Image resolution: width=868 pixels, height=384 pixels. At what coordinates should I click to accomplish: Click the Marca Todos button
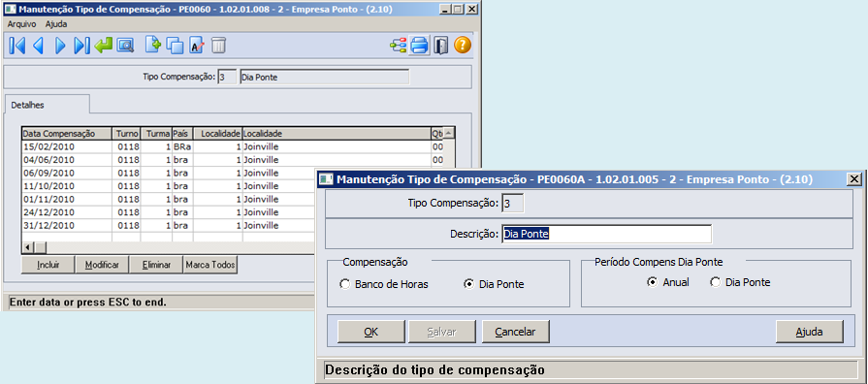tap(210, 265)
